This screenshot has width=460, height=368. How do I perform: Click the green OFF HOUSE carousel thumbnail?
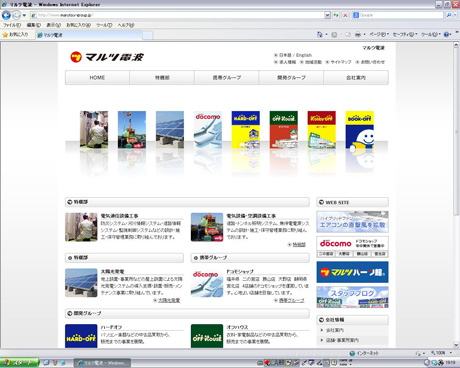point(284,130)
